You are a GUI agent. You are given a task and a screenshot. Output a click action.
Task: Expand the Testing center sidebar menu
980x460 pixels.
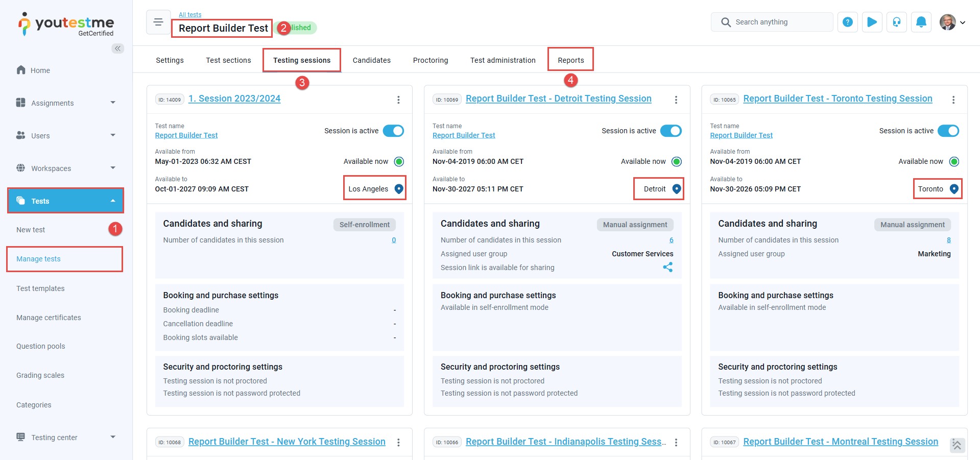113,437
